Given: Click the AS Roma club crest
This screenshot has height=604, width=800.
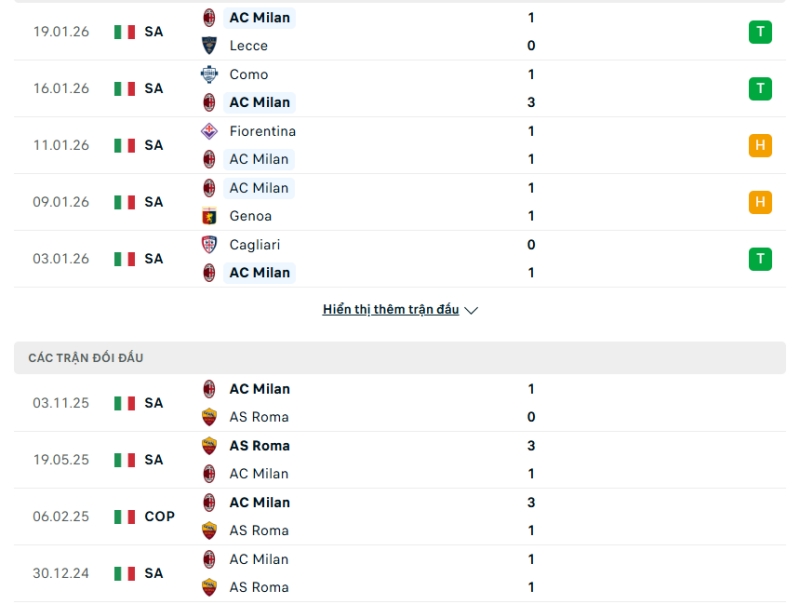Looking at the screenshot, I should 208,417.
